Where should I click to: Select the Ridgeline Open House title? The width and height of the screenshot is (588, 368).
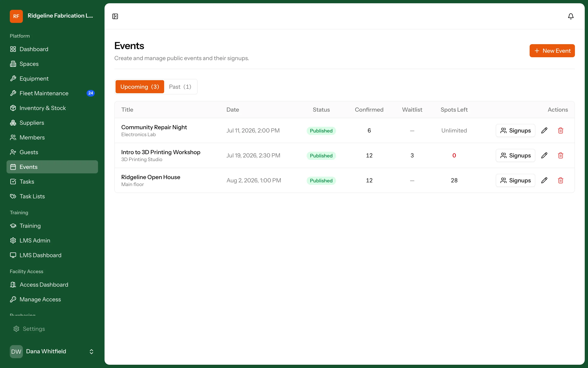click(x=151, y=177)
